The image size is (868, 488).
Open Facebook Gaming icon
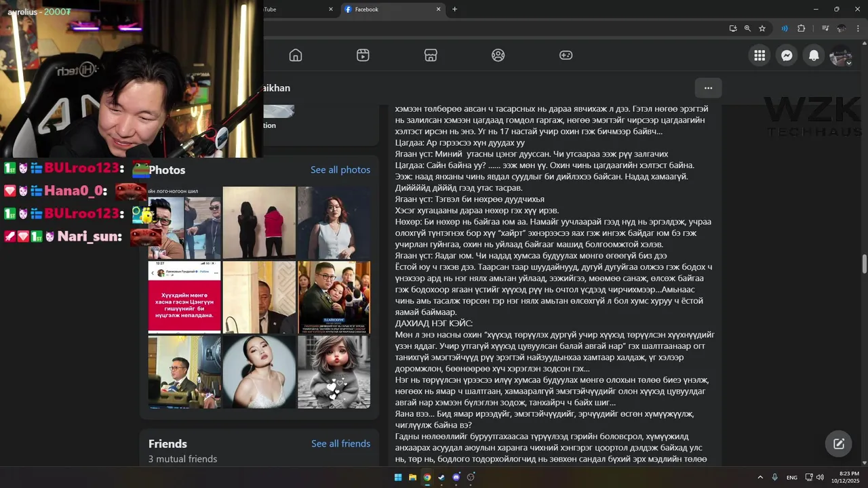click(x=566, y=56)
